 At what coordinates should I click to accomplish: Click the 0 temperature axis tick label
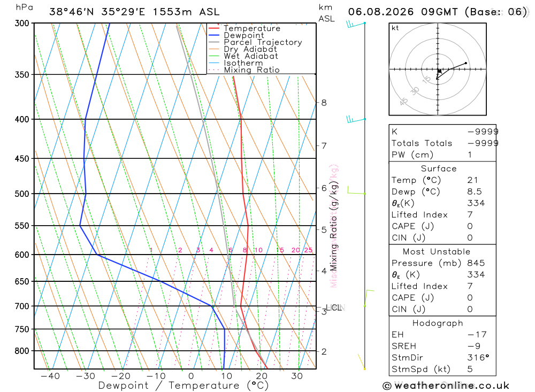(x=191, y=376)
